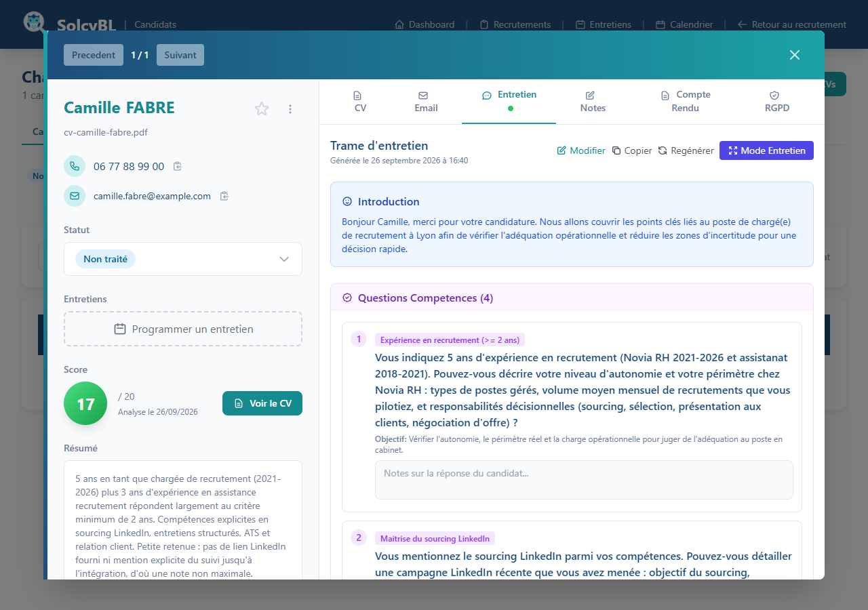Click the text Analyse le 26/09/2026
The height and width of the screenshot is (610, 868).
158,411
